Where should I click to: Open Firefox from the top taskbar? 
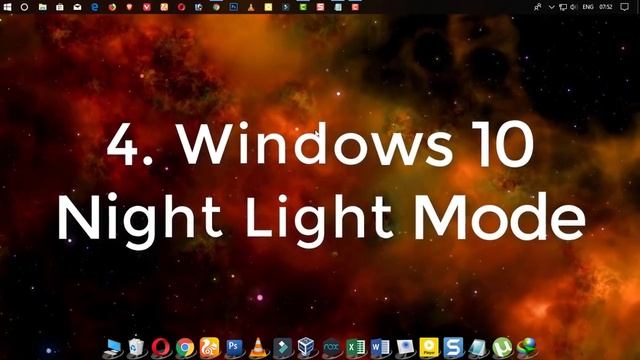pos(112,7)
